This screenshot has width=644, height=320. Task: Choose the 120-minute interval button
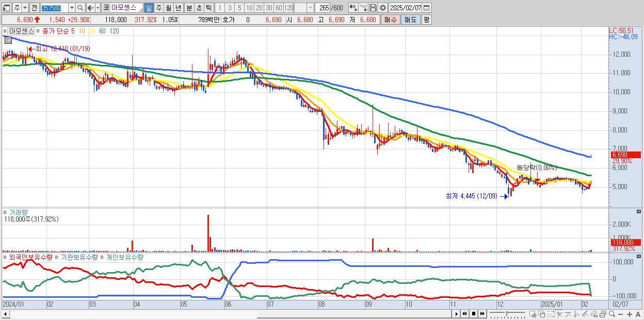pos(289,8)
